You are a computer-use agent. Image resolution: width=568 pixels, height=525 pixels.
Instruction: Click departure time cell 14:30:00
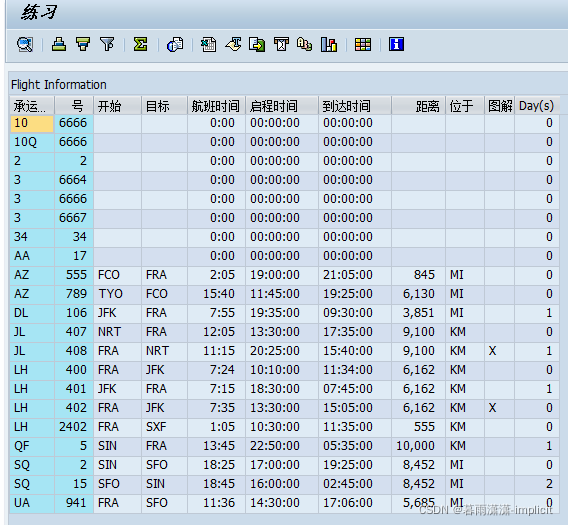282,503
